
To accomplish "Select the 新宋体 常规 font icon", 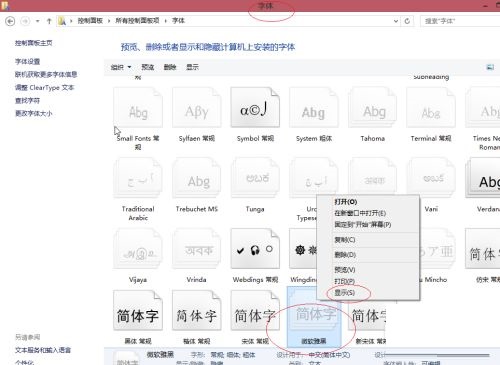I will click(x=367, y=315).
